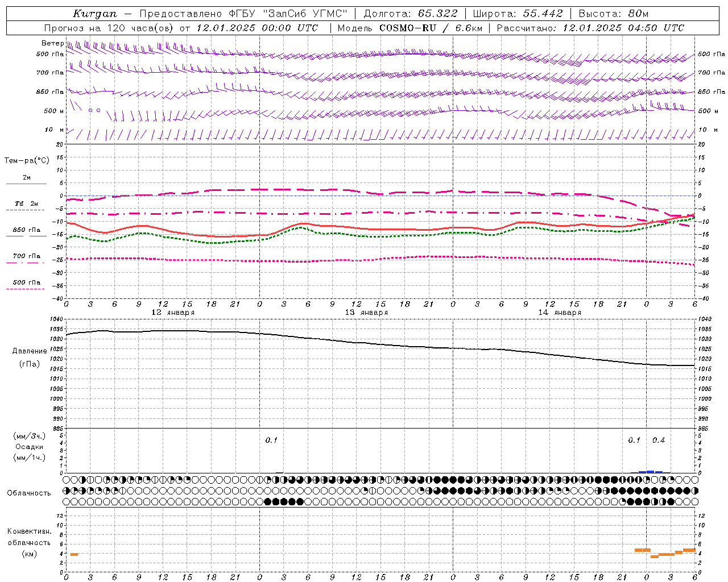Click forecast start time 12.01.2025 00:00 UTC
Screen dimensions: 728x582
click(257, 28)
